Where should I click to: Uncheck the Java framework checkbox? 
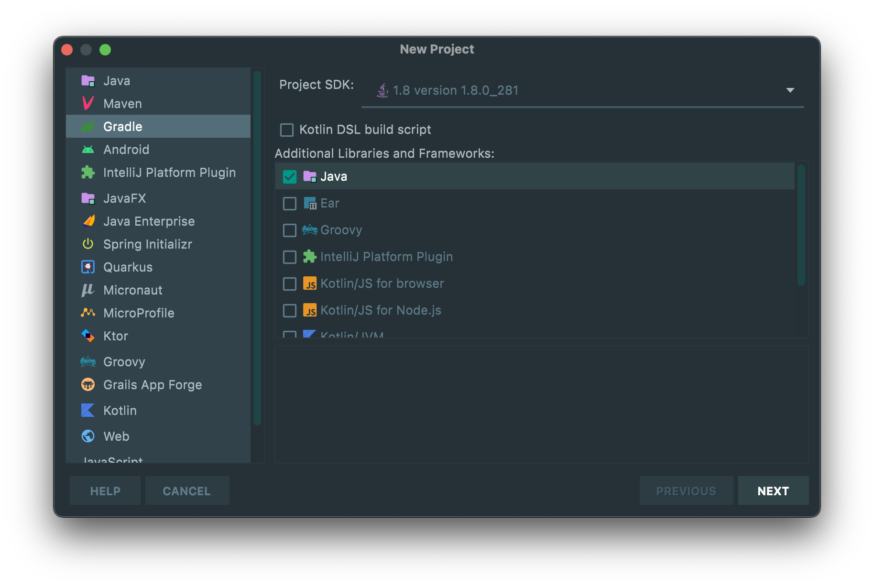tap(289, 176)
